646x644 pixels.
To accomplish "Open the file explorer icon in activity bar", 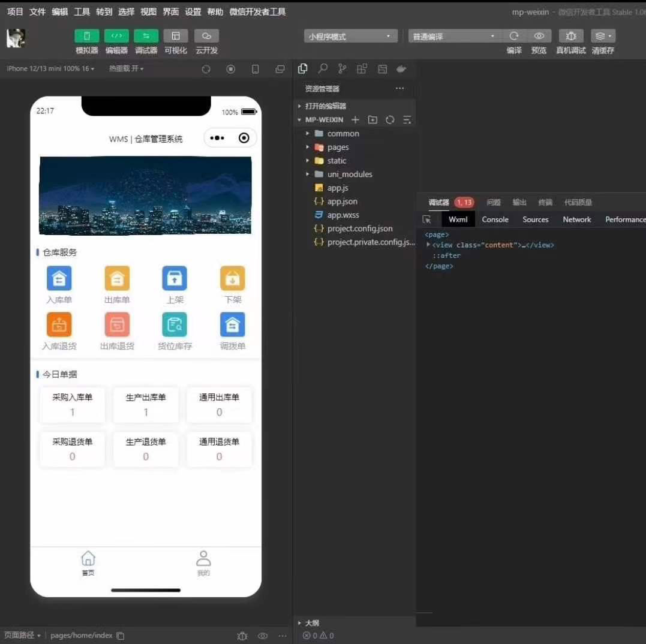I will click(303, 69).
